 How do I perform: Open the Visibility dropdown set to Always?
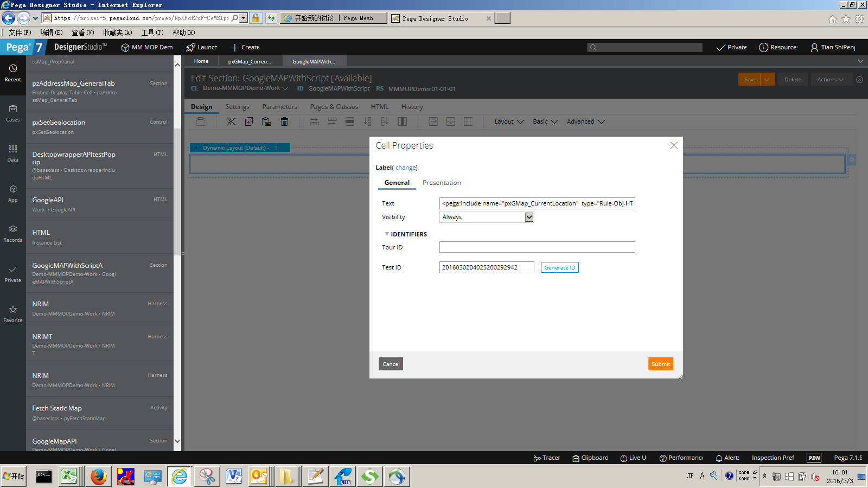click(x=487, y=217)
